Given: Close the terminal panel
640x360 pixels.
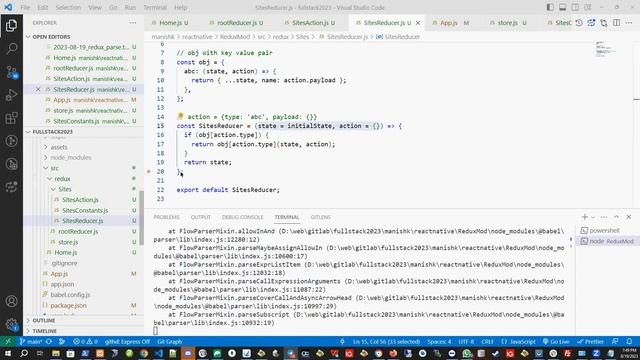Looking at the screenshot, I should point(629,217).
